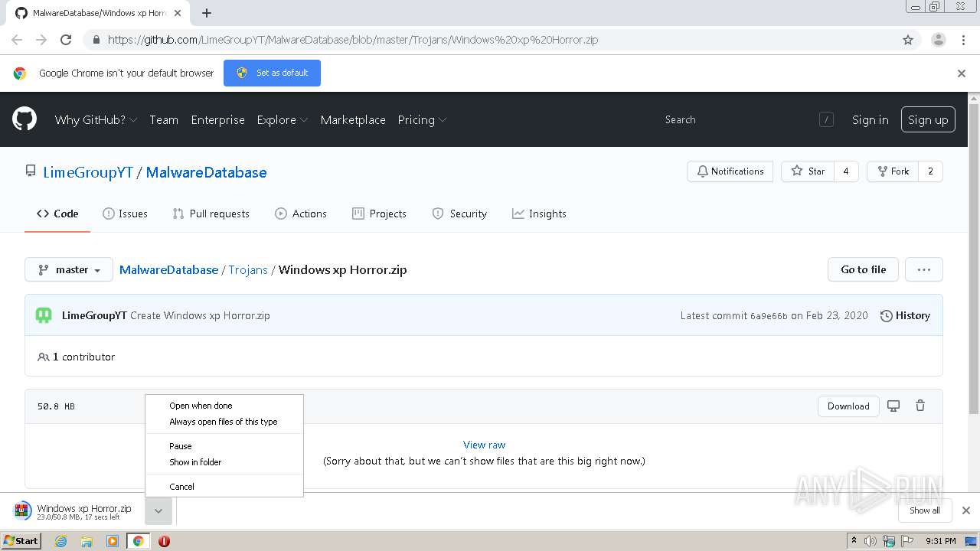This screenshot has height=551, width=980.
Task: Dismiss the default browser notification bar
Action: tap(962, 73)
